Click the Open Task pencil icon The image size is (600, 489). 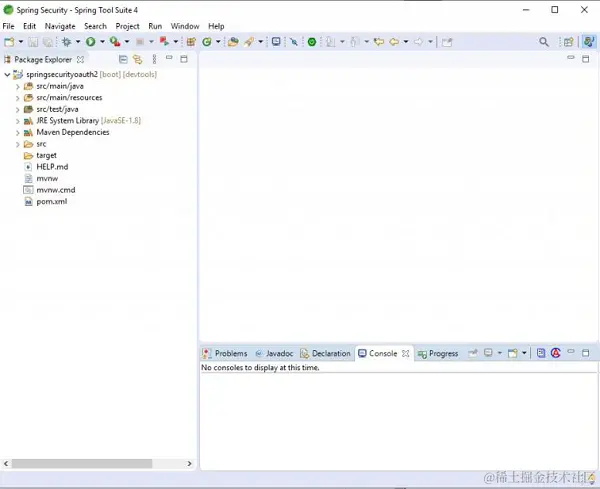click(249, 42)
